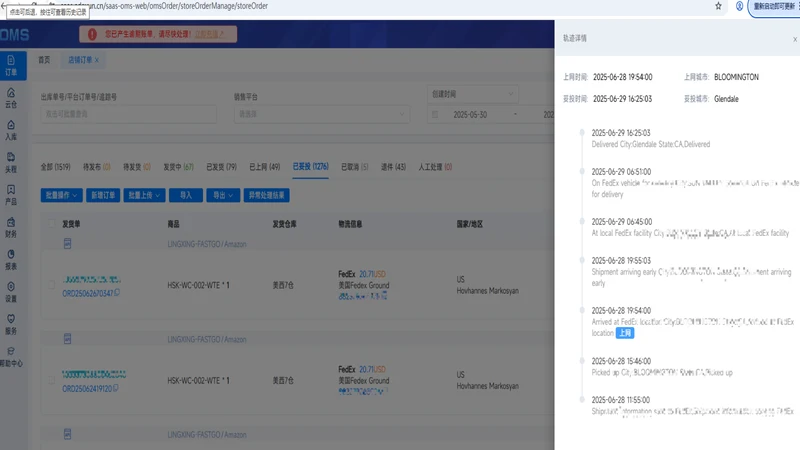
Task: Click the 2025-06-29 16:25:03 Delivered tracking entry
Action: click(x=651, y=139)
